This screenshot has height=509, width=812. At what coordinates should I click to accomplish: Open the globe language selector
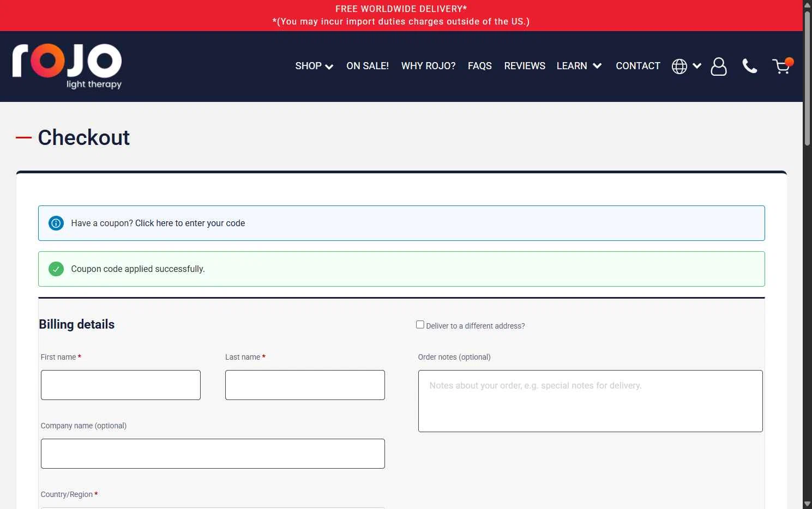pyautogui.click(x=679, y=66)
